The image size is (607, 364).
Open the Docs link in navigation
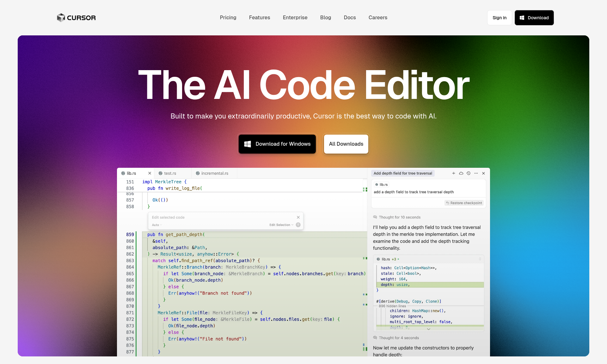350,18
